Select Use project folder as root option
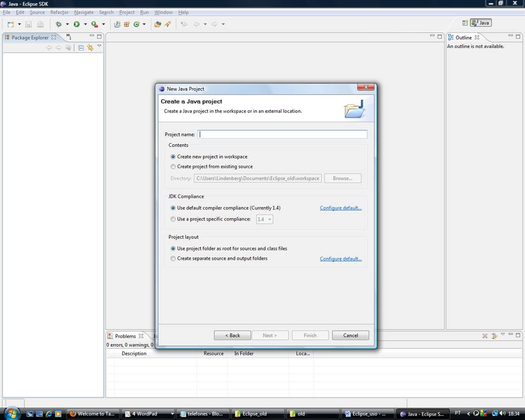This screenshot has height=420, width=525. click(x=229, y=249)
